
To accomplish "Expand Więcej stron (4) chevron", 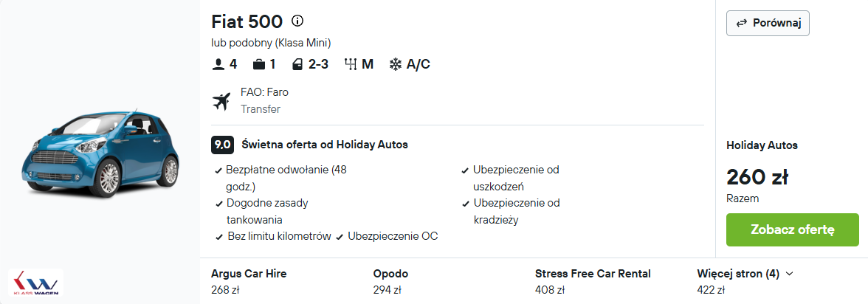I will tap(790, 274).
